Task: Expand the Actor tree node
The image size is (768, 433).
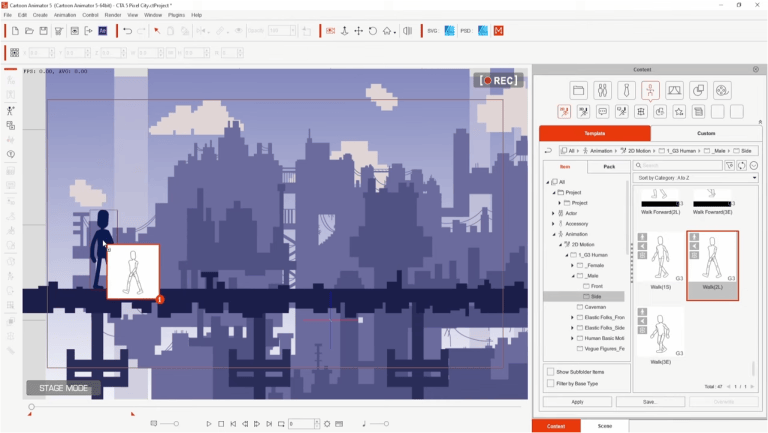Action: point(553,214)
